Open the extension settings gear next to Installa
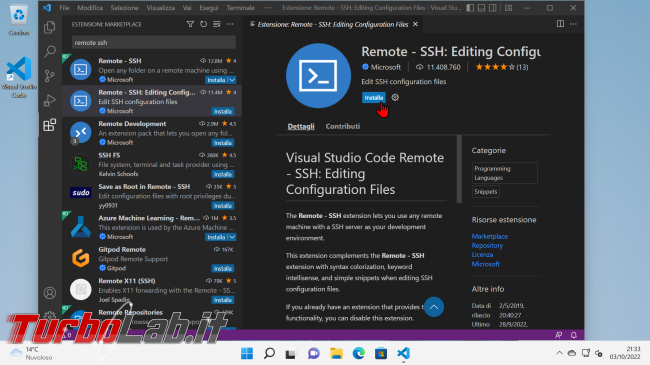The height and width of the screenshot is (365, 650). point(395,97)
